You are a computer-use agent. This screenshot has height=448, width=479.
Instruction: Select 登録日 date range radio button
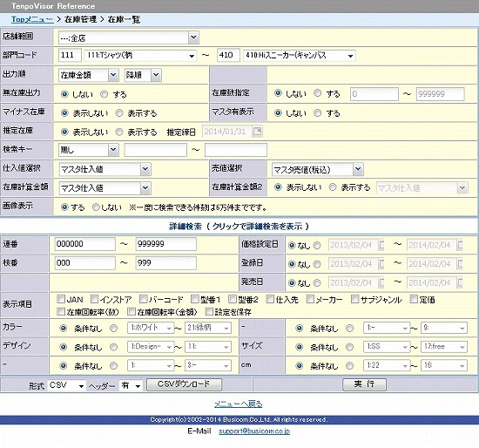(x=317, y=264)
